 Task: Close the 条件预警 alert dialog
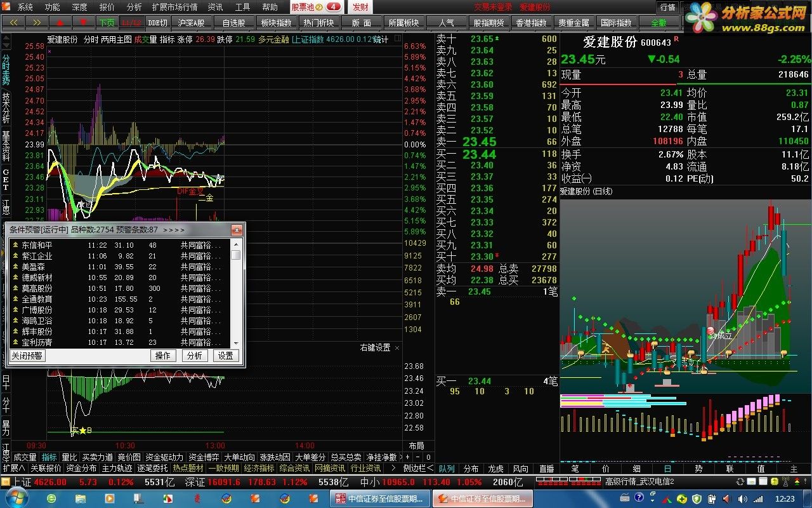237,229
